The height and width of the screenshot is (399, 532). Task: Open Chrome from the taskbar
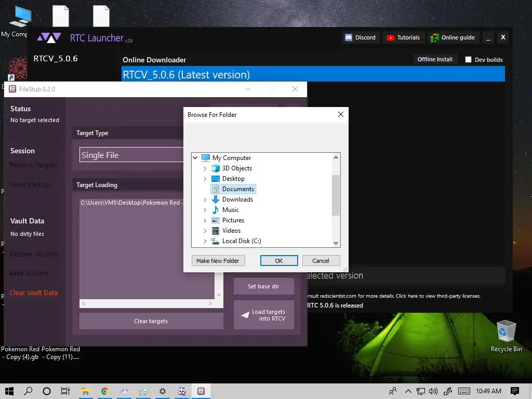[105, 391]
